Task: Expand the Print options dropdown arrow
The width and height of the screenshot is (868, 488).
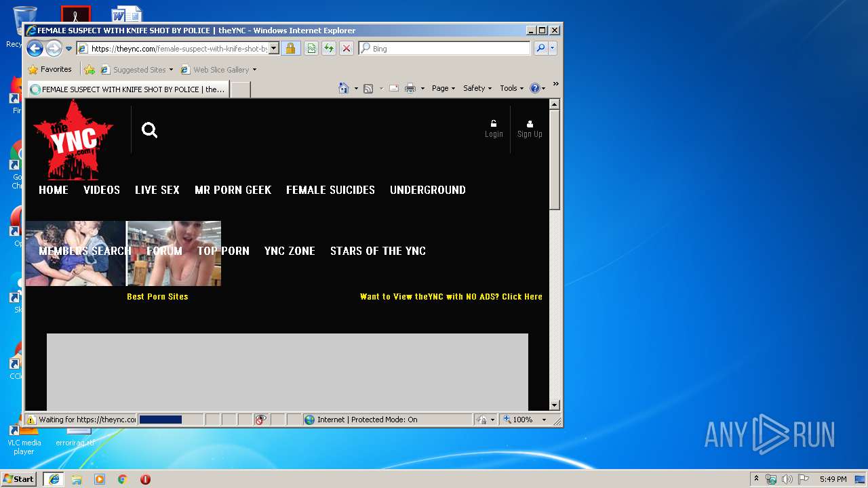Action: tap(422, 88)
